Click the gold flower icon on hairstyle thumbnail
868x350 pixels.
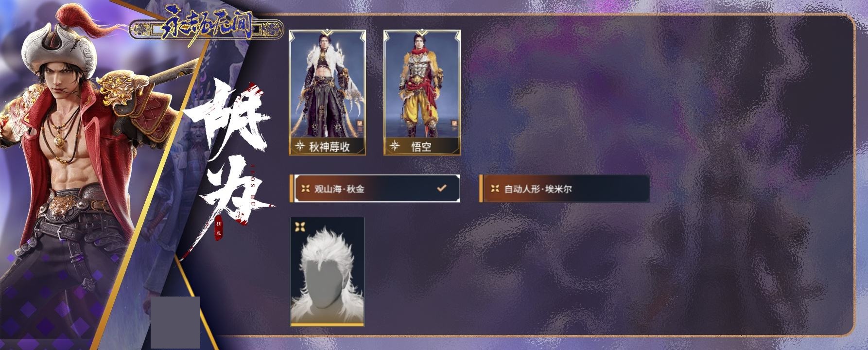coord(300,227)
